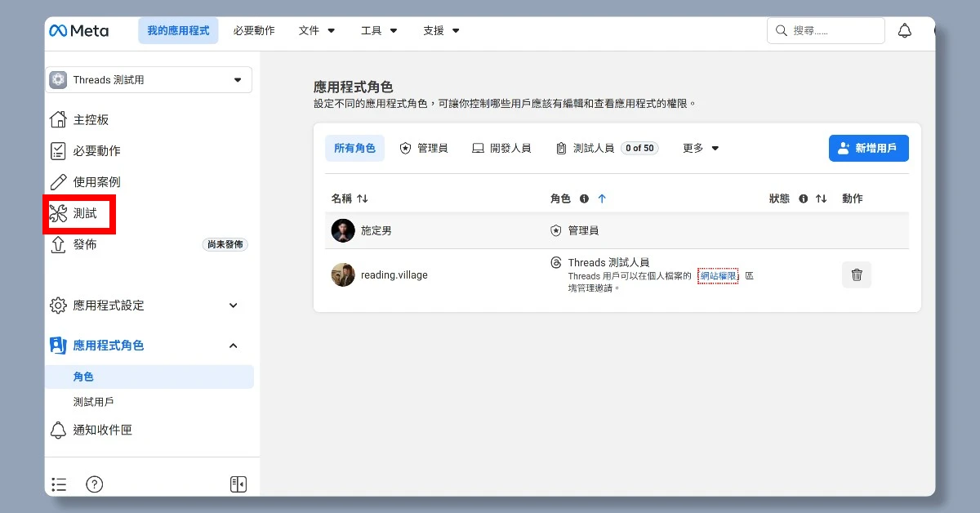Click the name reading.village

(394, 274)
